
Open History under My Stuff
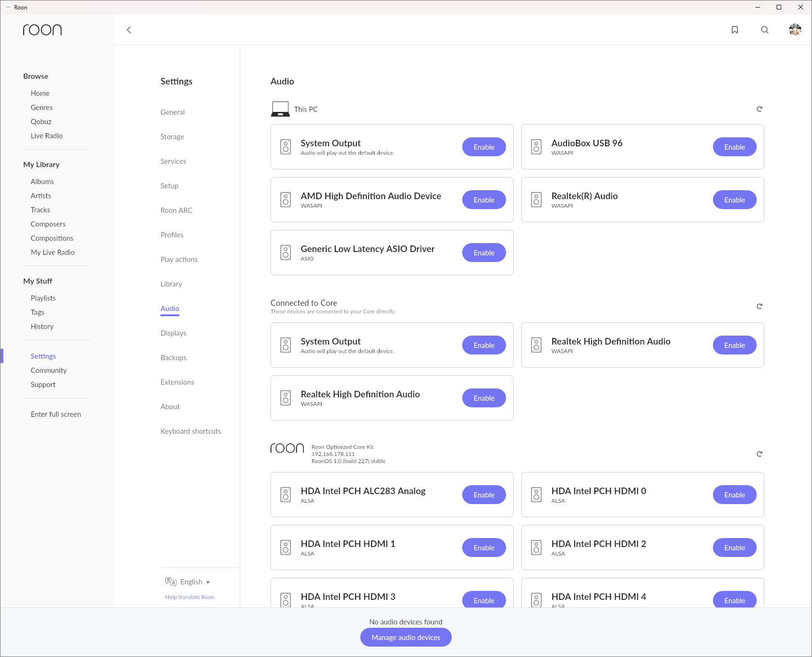pyautogui.click(x=42, y=326)
